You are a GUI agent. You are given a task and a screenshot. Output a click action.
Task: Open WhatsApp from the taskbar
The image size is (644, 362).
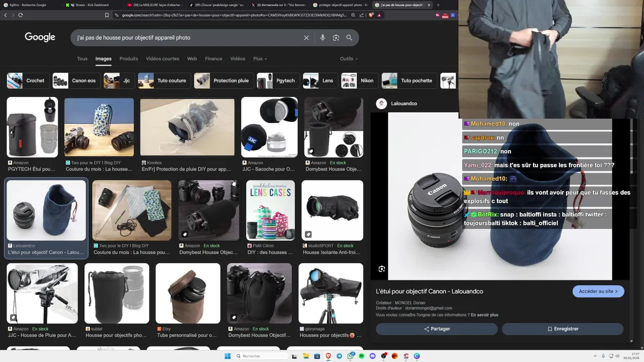351,356
